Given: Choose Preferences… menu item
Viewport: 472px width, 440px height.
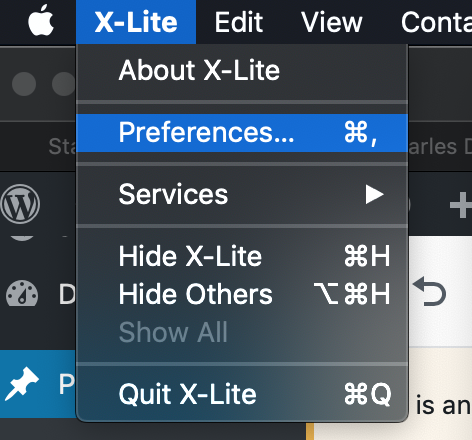Looking at the screenshot, I should (242, 133).
